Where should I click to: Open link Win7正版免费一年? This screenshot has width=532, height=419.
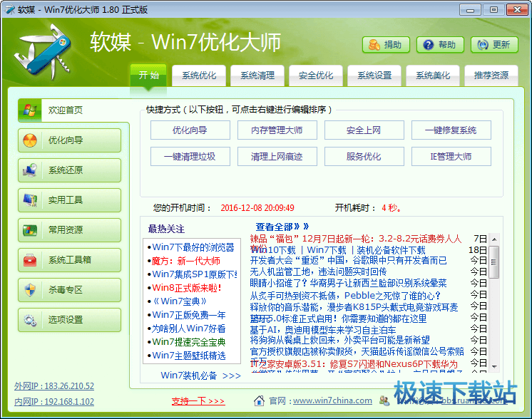[189, 314]
